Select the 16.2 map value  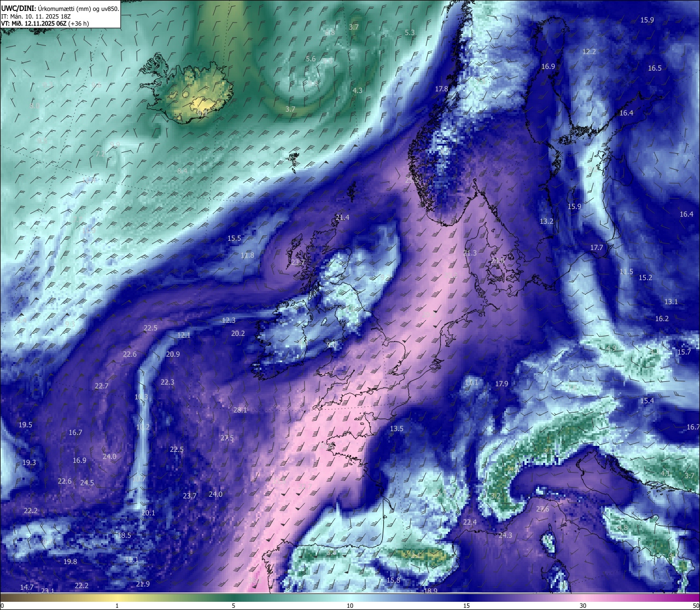(662, 318)
